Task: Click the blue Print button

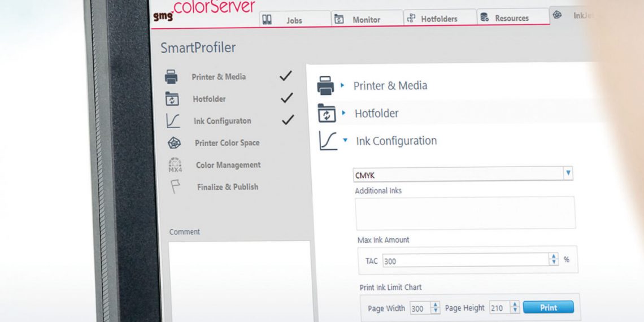Action: [x=549, y=307]
